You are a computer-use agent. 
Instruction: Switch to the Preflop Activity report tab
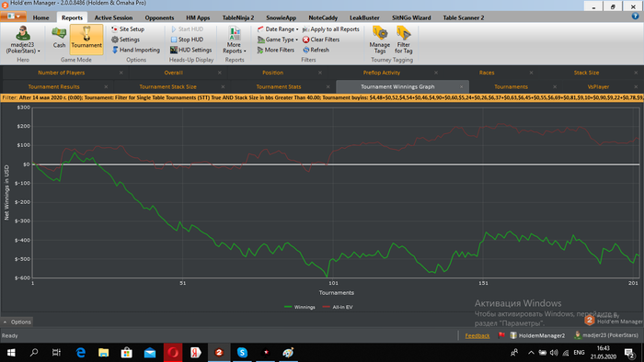(x=381, y=73)
